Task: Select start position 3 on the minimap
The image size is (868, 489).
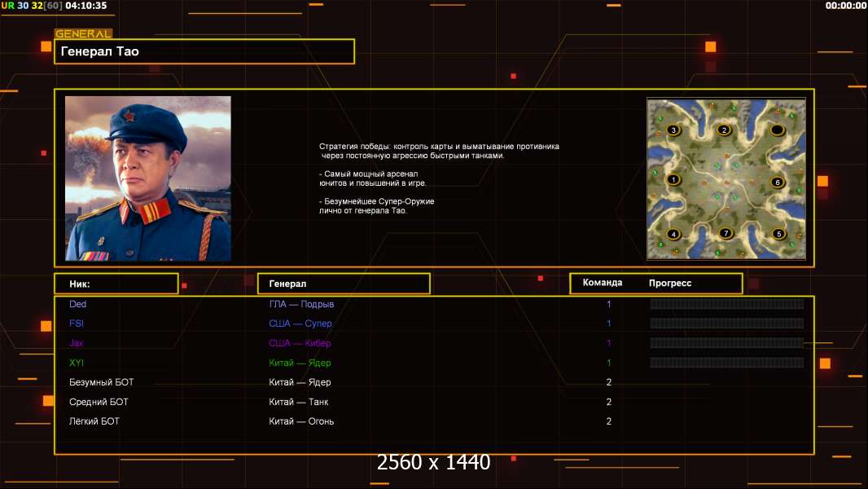Action: (673, 130)
